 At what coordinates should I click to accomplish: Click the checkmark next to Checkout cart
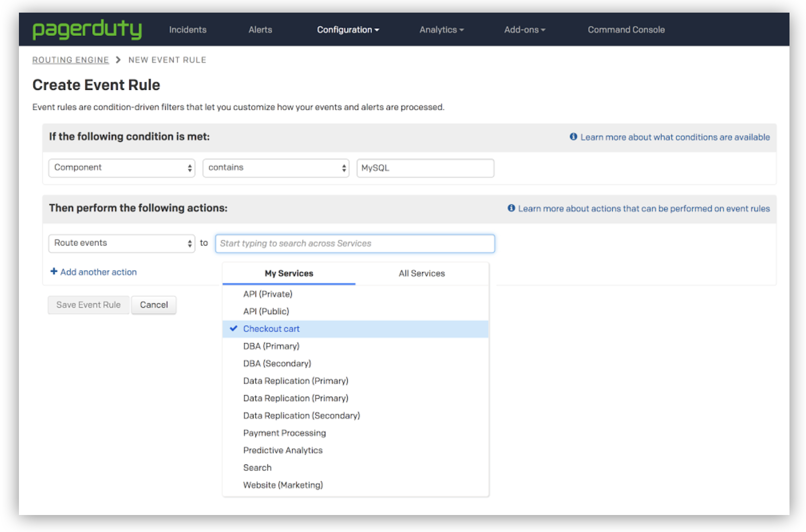coord(234,329)
